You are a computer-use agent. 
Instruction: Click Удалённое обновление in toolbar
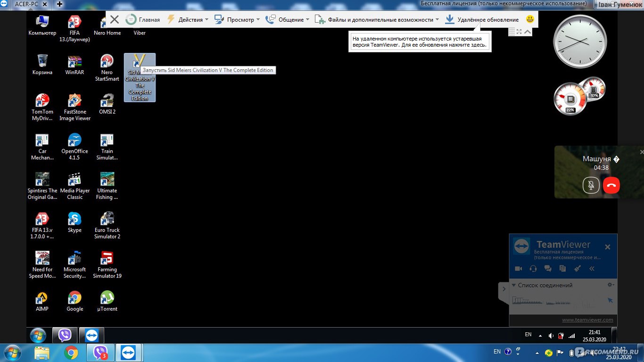click(482, 19)
